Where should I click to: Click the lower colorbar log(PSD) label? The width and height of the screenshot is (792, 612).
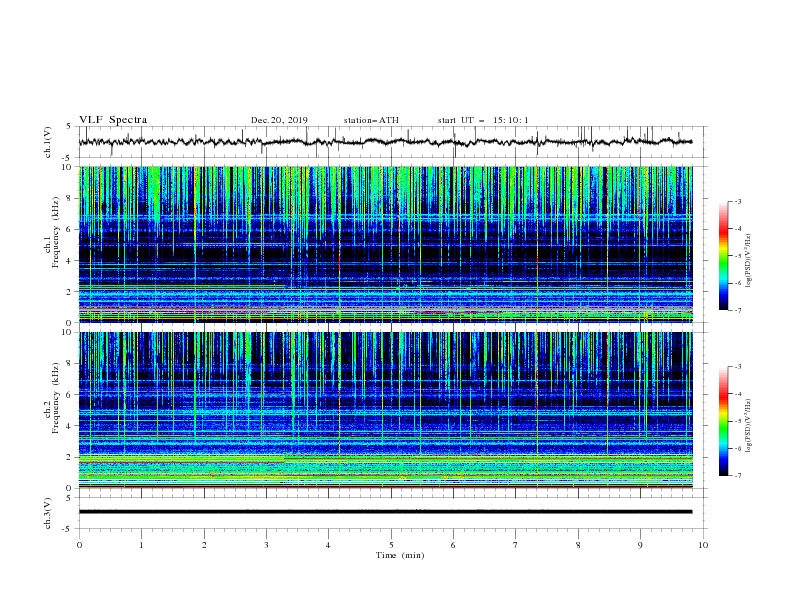[x=749, y=426]
